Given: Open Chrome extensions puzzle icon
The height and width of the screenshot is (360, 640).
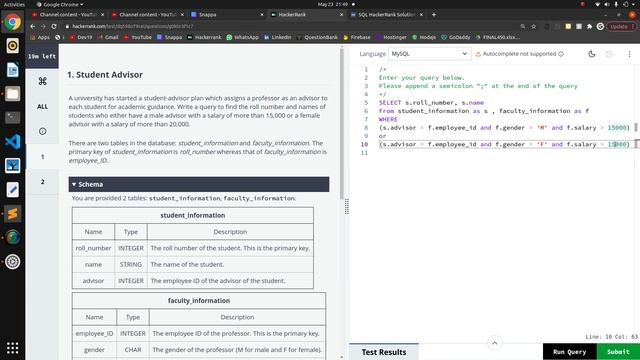Looking at the screenshot, I should coord(589,26).
